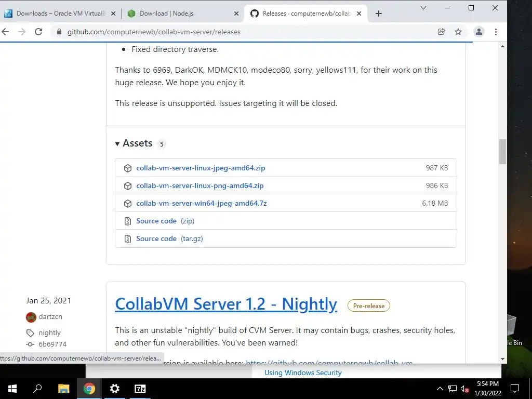Select the Releases computernewb GitHub tab

point(305,14)
